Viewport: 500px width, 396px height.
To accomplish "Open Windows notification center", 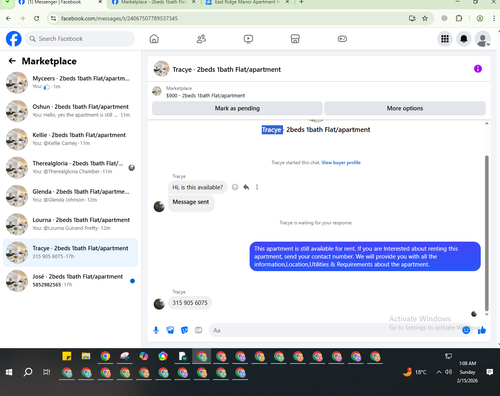I will (x=490, y=372).
